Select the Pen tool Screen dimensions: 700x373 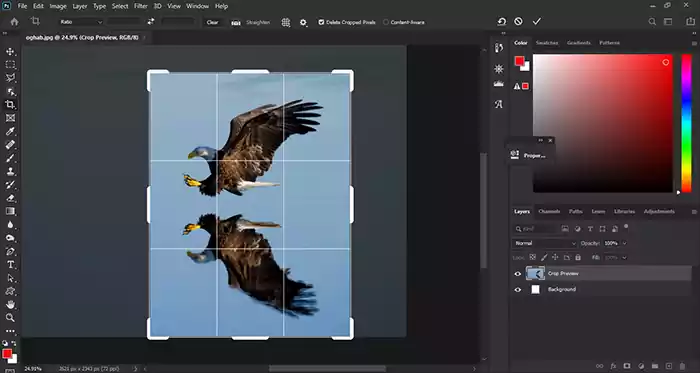(x=10, y=251)
